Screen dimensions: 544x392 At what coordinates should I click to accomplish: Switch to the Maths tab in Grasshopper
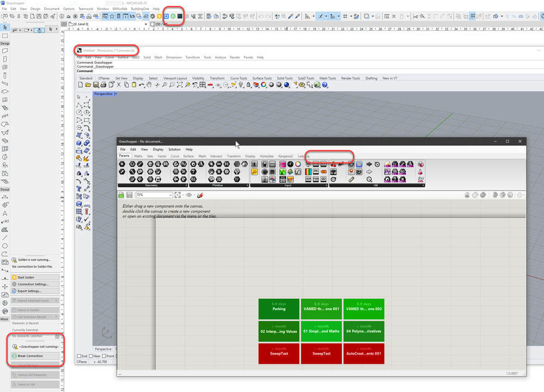tap(138, 156)
